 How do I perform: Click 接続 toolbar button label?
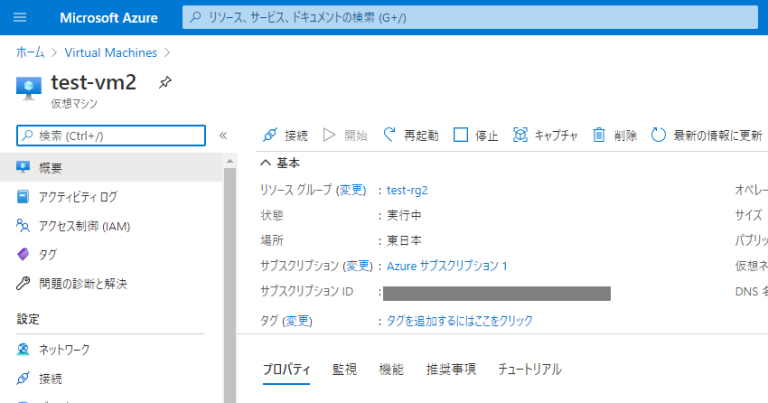296,136
